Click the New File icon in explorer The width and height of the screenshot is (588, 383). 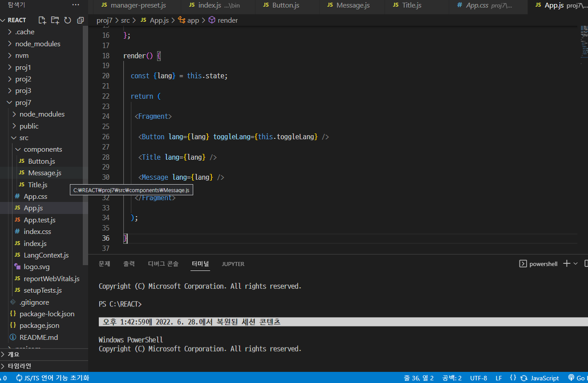click(42, 20)
